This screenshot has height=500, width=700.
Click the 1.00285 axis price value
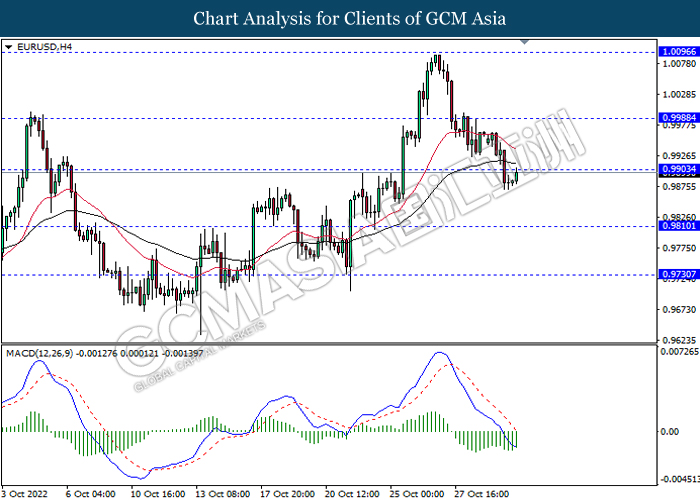(679, 95)
